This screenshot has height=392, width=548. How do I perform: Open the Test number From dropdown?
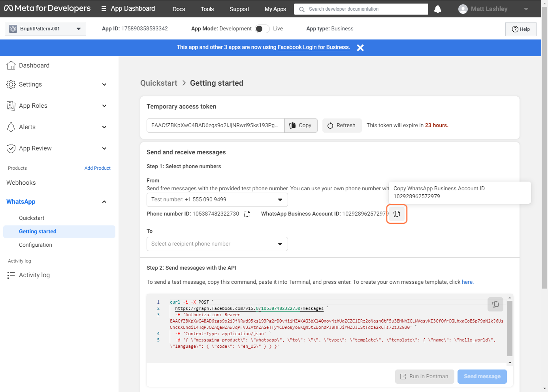coord(217,200)
